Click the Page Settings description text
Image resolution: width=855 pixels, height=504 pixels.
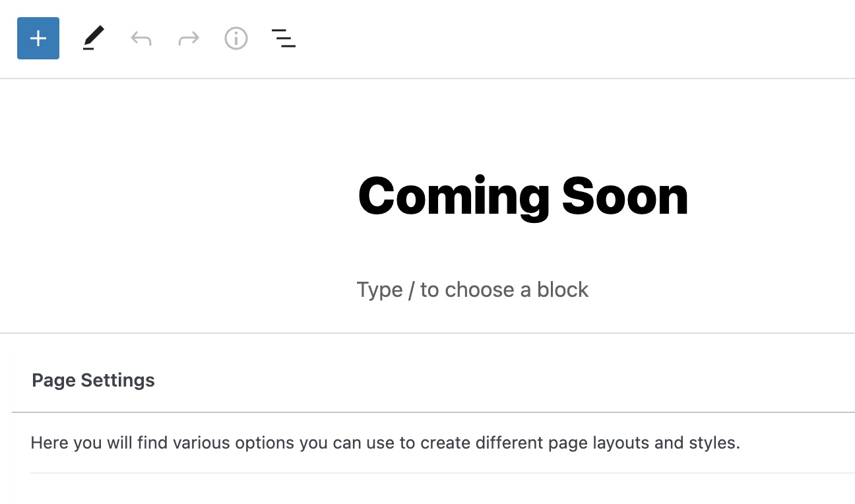[385, 443]
